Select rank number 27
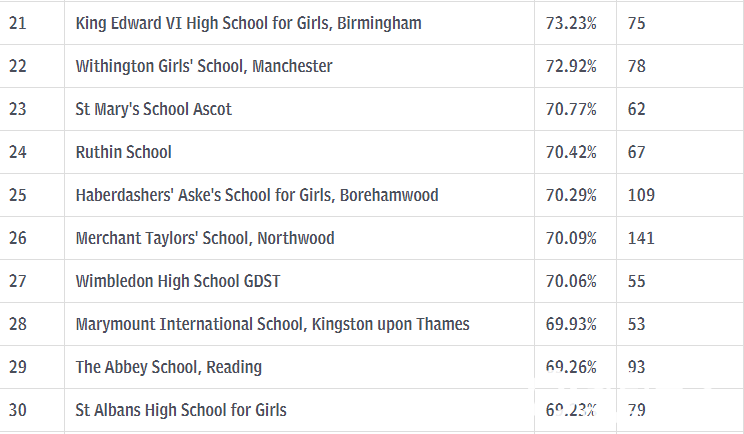Screen dimensions: 744x434 pyautogui.click(x=18, y=281)
